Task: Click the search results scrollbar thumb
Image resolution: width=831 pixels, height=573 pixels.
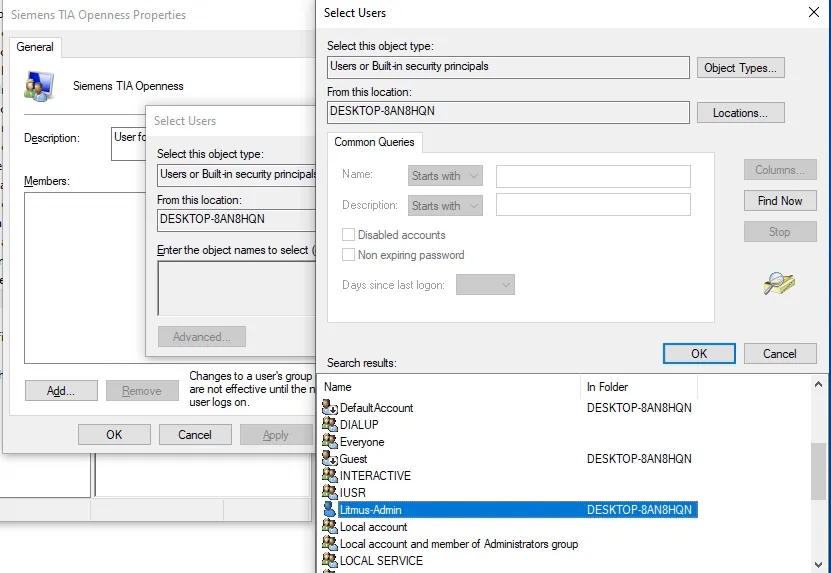Action: pos(818,472)
